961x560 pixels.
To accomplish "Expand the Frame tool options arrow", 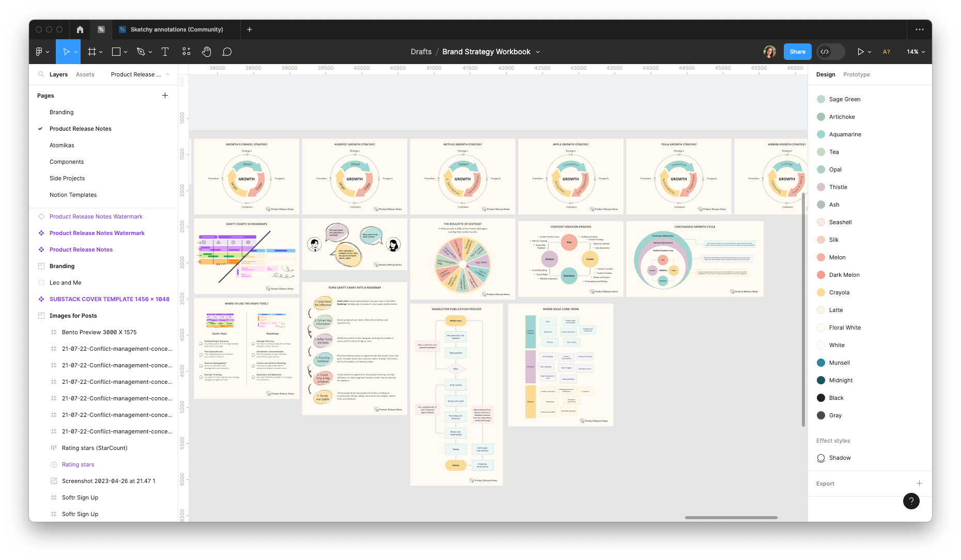I will 101,52.
